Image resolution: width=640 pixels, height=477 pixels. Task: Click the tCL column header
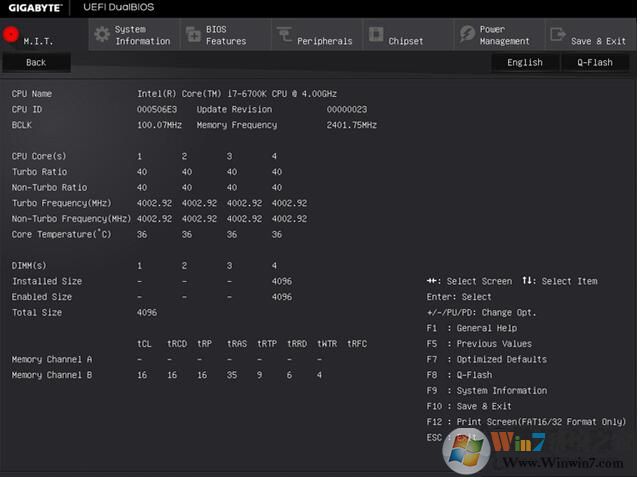(x=144, y=344)
